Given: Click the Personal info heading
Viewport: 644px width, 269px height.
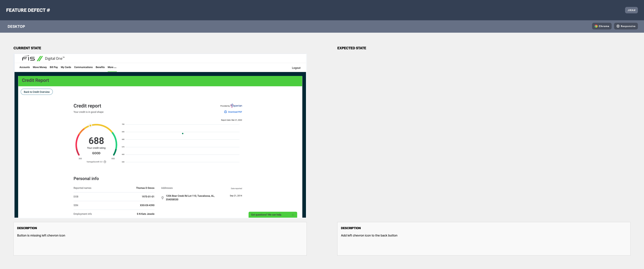Looking at the screenshot, I should [86, 179].
